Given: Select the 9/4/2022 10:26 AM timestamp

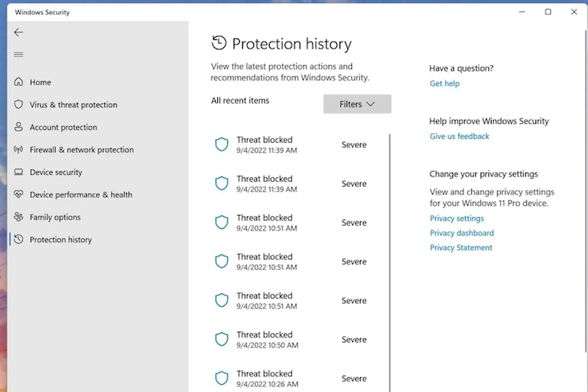Looking at the screenshot, I should point(267,384).
